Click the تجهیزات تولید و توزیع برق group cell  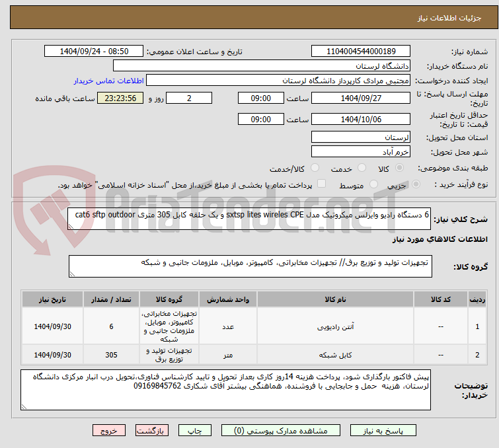(169, 355)
